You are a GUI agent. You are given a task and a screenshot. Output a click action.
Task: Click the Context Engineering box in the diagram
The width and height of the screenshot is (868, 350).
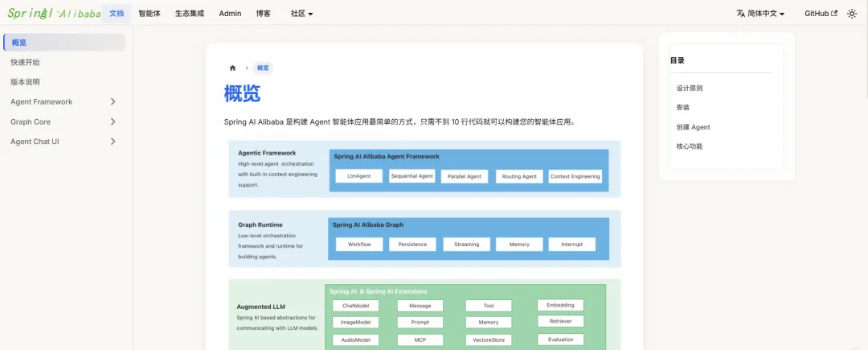click(575, 177)
